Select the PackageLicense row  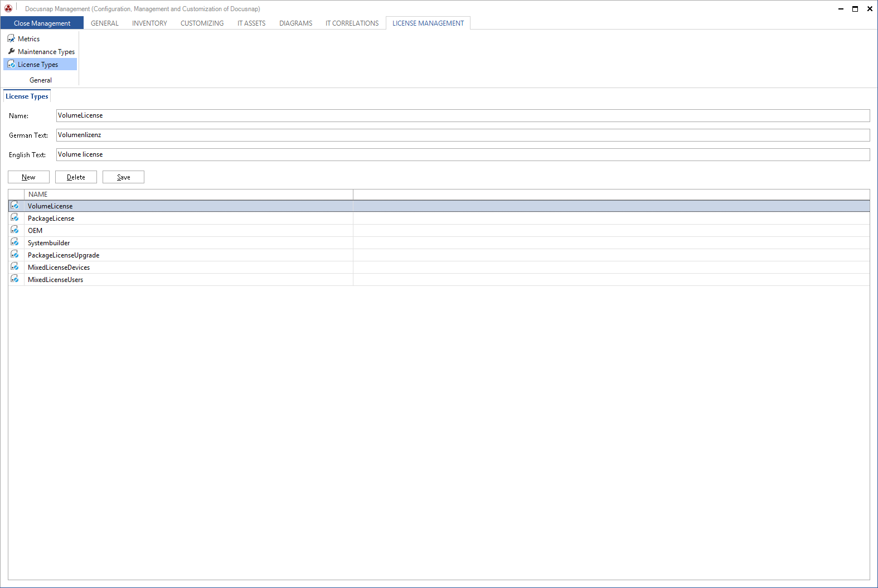coord(439,218)
